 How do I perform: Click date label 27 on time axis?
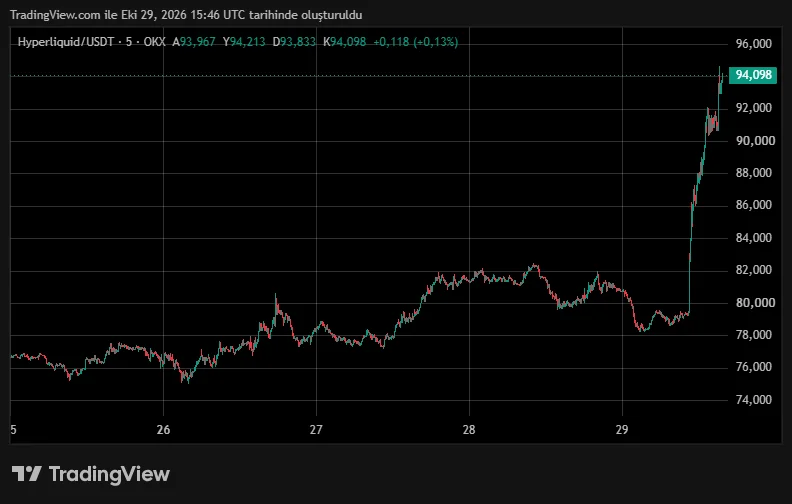click(x=316, y=430)
